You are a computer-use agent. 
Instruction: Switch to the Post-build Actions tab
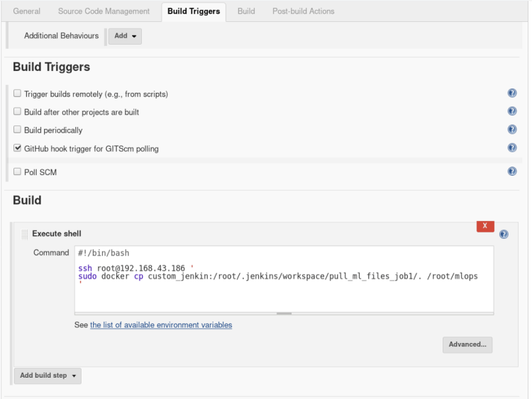303,11
